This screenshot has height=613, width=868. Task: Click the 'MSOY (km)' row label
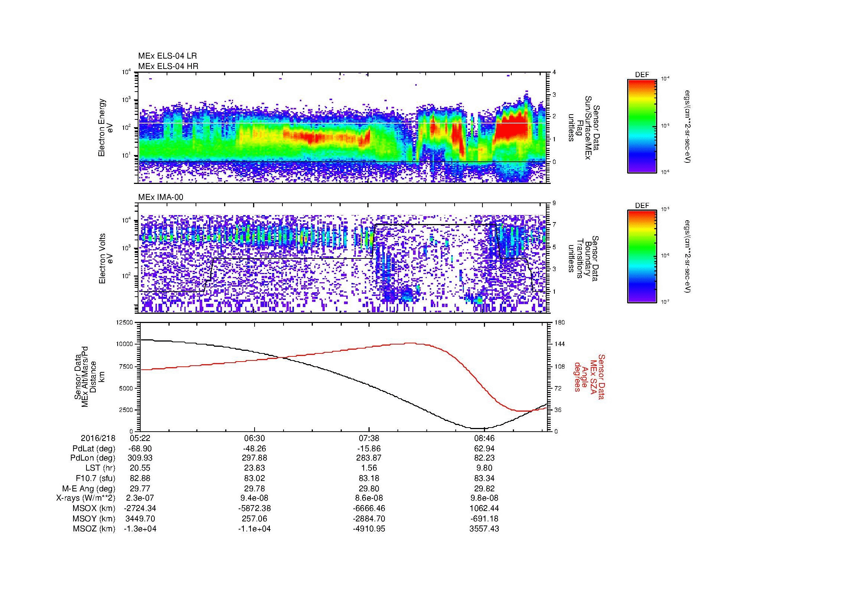point(94,518)
